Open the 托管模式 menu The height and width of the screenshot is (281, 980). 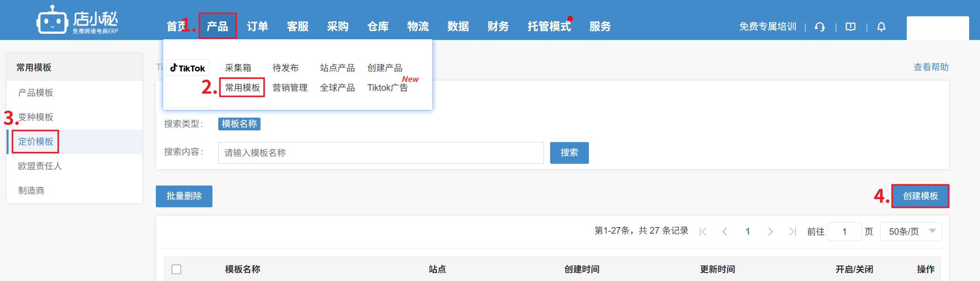[549, 26]
